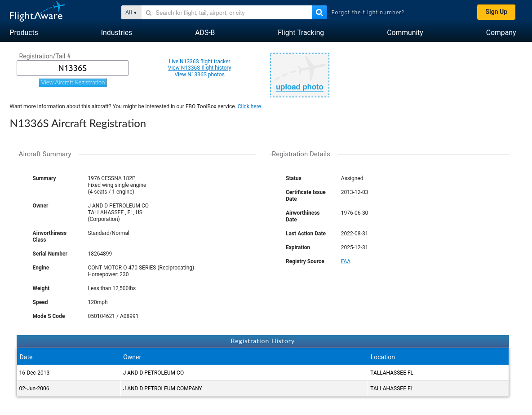532x415 pixels.
Task: Click the View Aircraft Registration button
Action: click(73, 82)
